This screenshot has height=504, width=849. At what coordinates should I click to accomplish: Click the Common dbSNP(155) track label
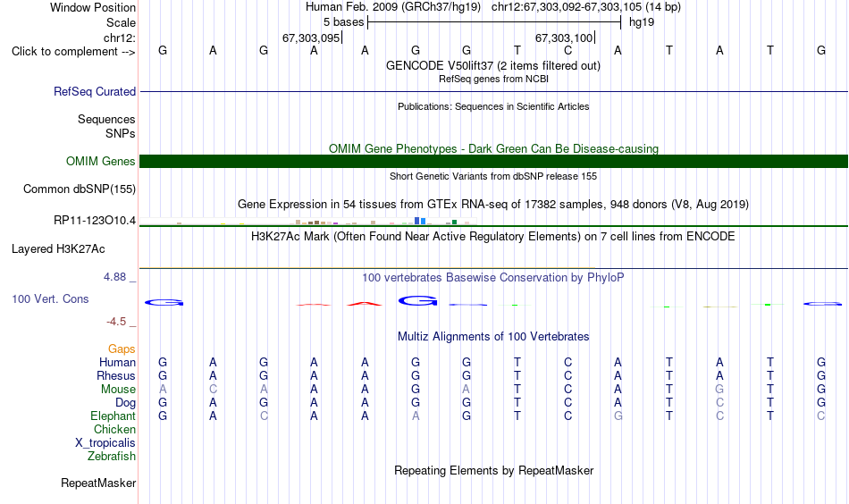pyautogui.click(x=79, y=189)
